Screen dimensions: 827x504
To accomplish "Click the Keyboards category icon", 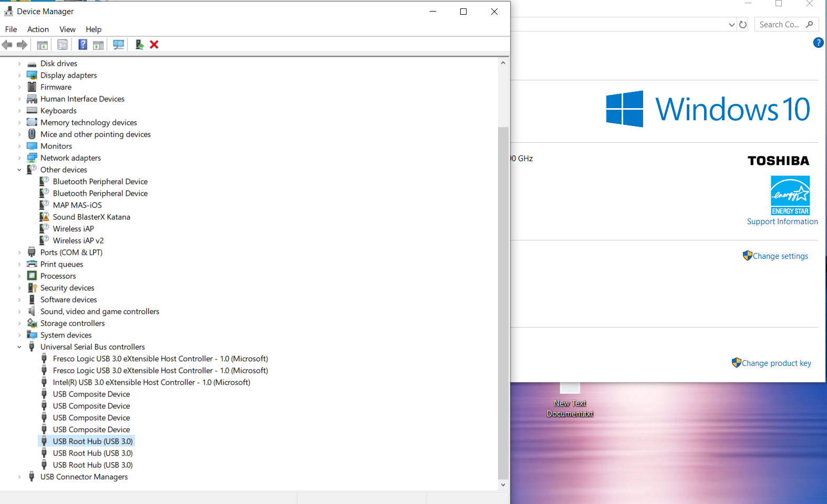I will click(x=32, y=111).
